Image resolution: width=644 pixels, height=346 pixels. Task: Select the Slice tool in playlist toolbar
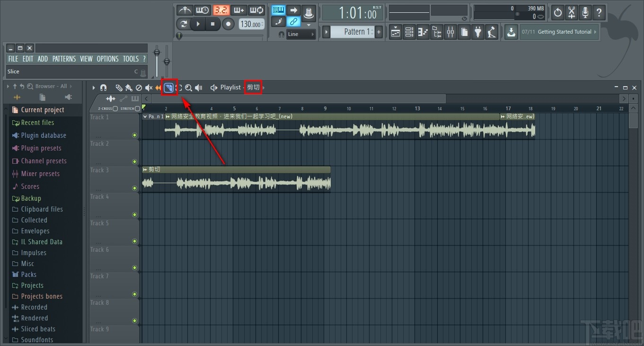pos(169,88)
